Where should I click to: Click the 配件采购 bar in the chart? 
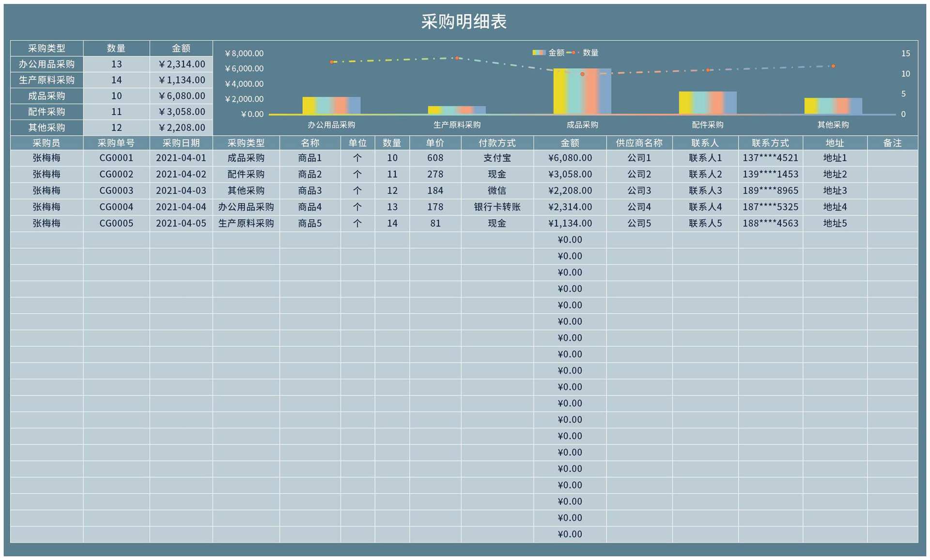click(707, 102)
